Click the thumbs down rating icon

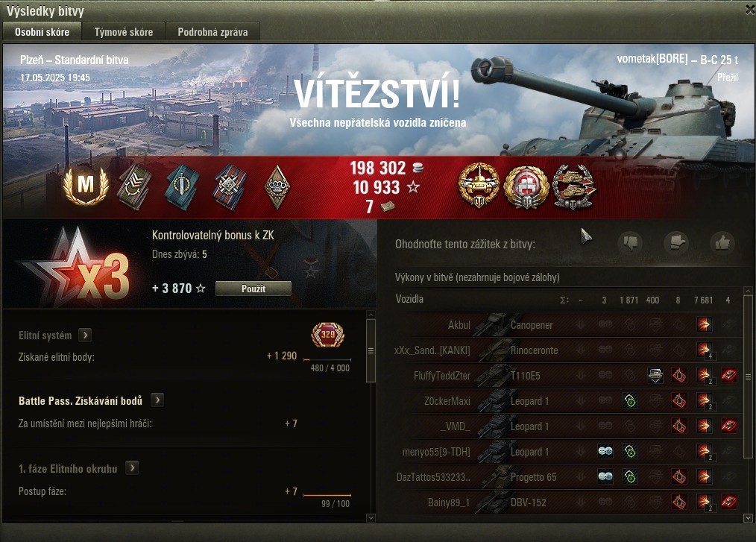tap(630, 242)
